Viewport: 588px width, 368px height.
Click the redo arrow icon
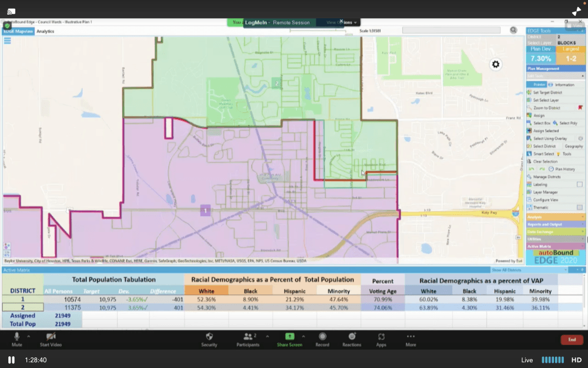(542, 169)
